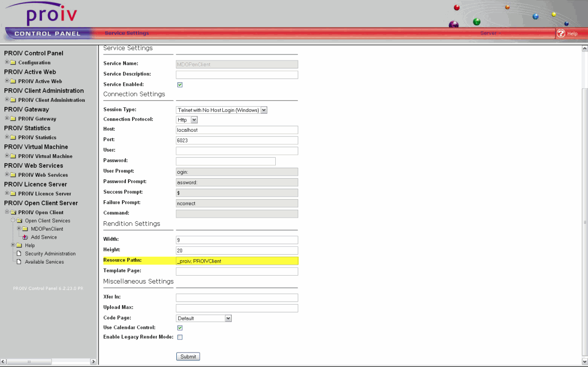588x367 pixels.
Task: Click the Open Client Services folder icon
Action: (19, 221)
